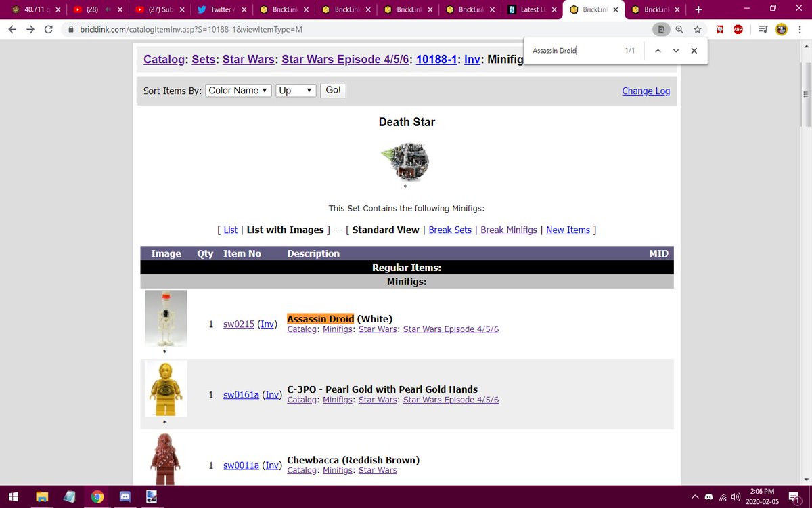Click the find-in-page icon in the address bar

[660, 30]
